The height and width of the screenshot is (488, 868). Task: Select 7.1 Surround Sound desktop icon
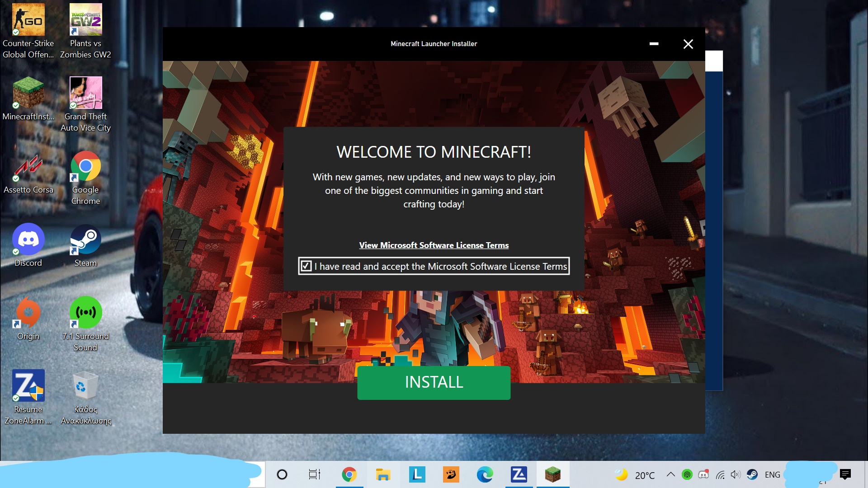pos(85,313)
